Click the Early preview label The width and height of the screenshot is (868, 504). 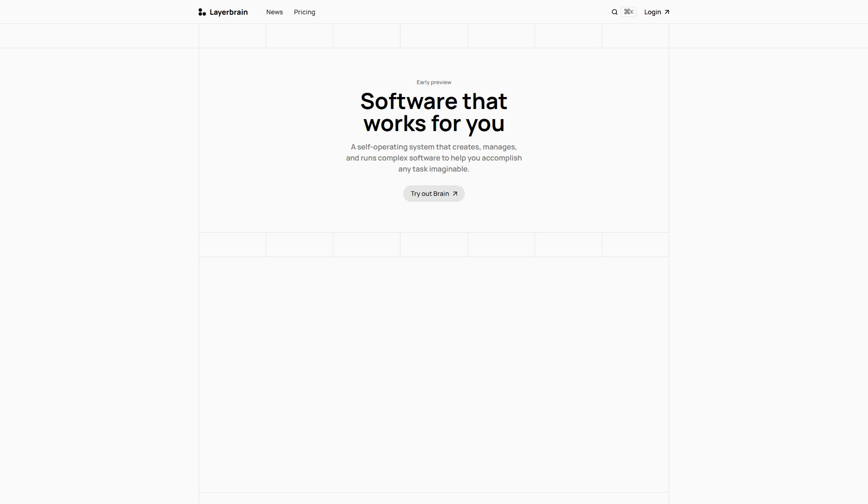point(434,82)
